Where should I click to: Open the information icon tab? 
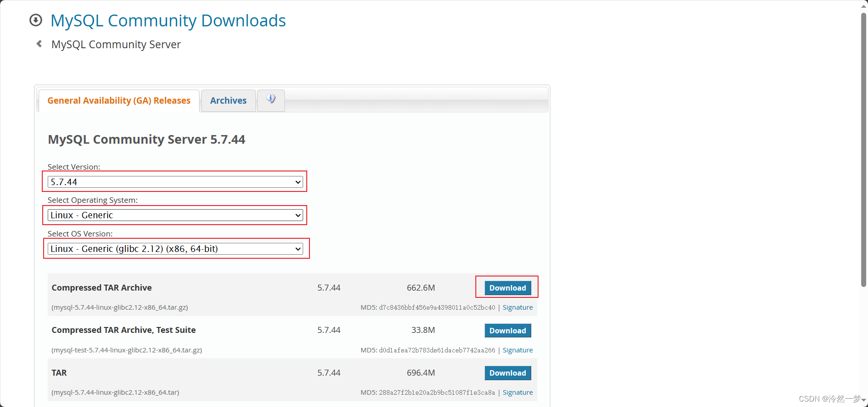click(x=271, y=100)
